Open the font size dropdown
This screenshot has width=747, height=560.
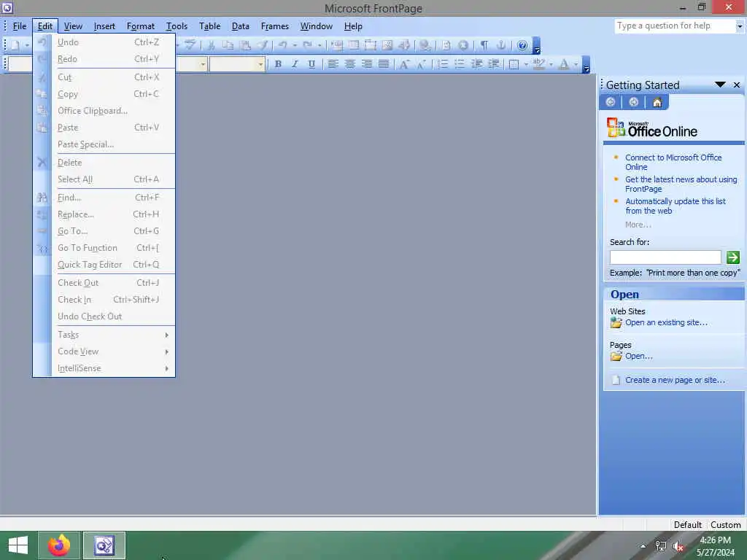[260, 64]
